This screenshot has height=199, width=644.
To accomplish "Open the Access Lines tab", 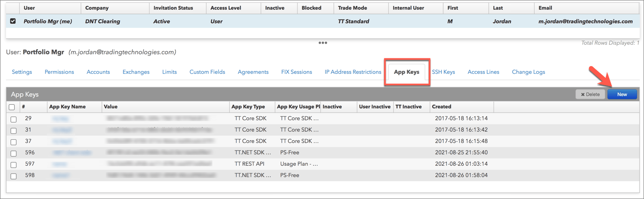I will [484, 72].
